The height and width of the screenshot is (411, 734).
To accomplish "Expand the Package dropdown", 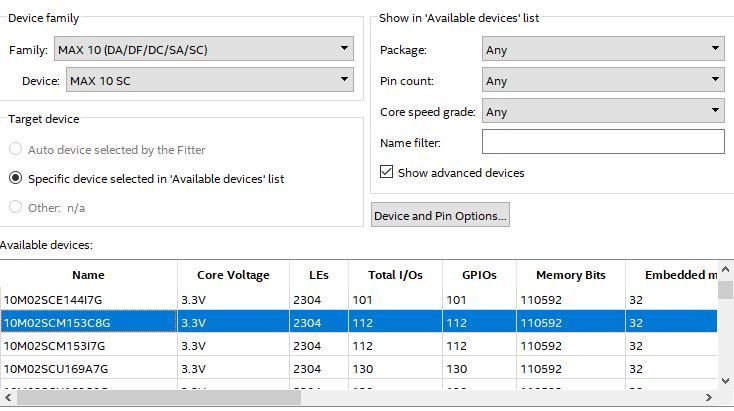I will (x=602, y=49).
